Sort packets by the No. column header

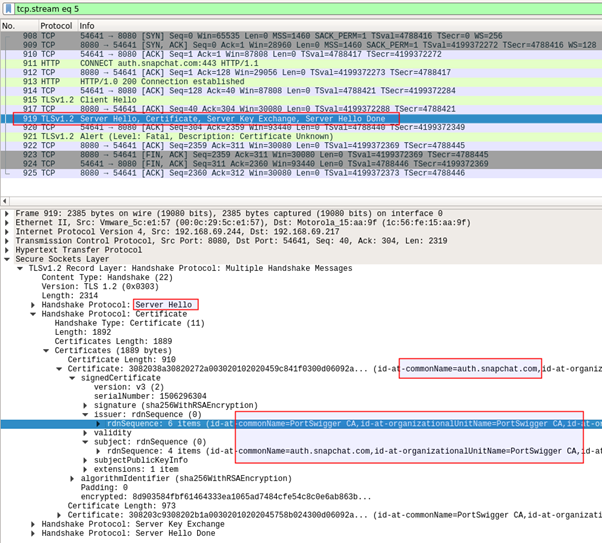(x=13, y=24)
